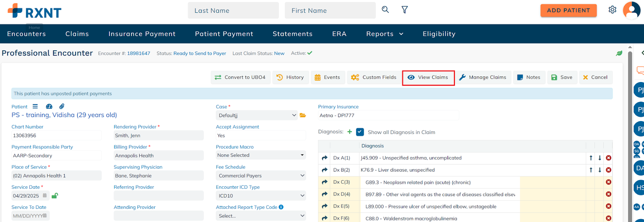644x222 pixels.
Task: Delete the J45.909 asthma diagnosis row
Action: [x=608, y=158]
